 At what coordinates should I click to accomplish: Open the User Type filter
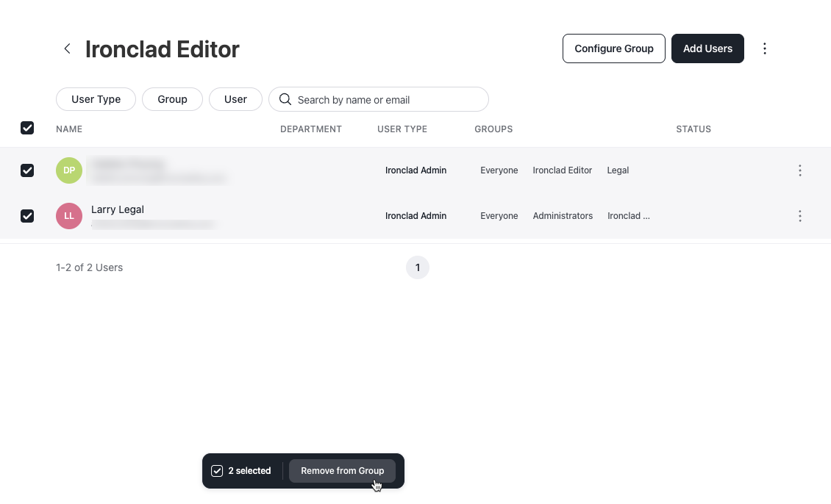[x=96, y=99]
